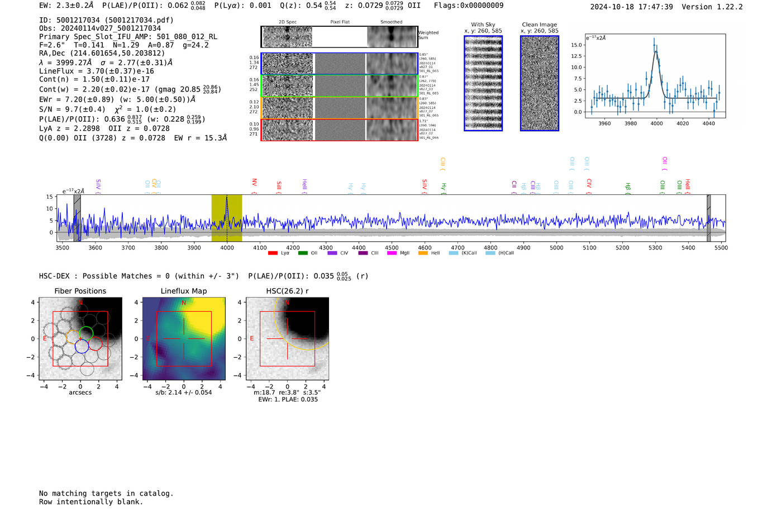Open the With Sky image thumbnail
Image resolution: width=782 pixels, height=532 pixels.
click(483, 83)
